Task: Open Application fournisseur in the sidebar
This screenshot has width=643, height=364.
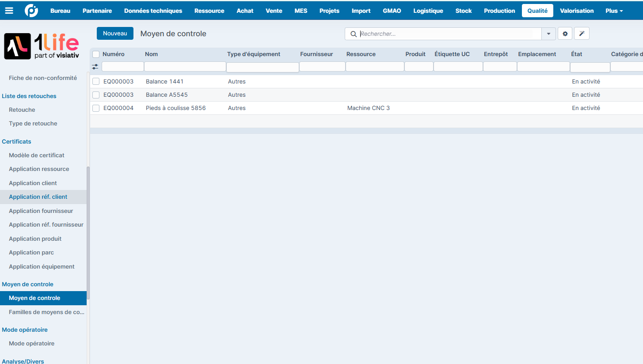Action: coord(41,211)
